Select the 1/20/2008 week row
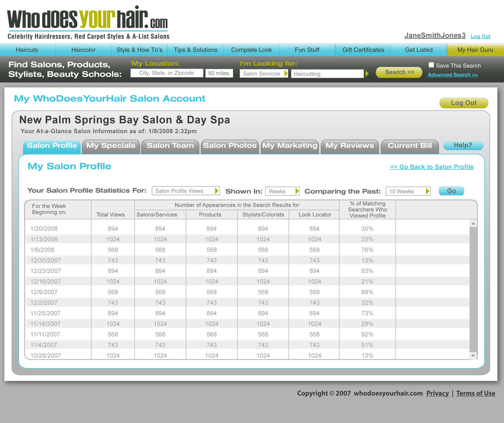The image size is (504, 423). point(247,229)
